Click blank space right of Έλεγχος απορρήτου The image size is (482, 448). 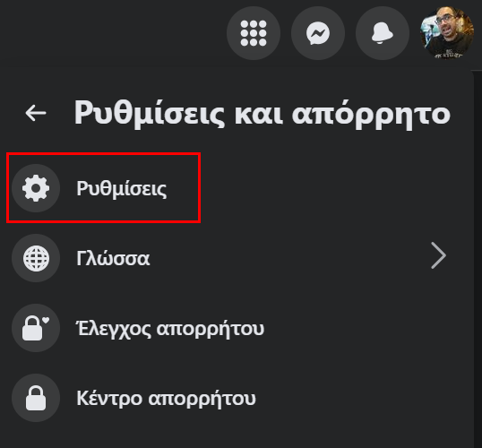click(x=363, y=328)
